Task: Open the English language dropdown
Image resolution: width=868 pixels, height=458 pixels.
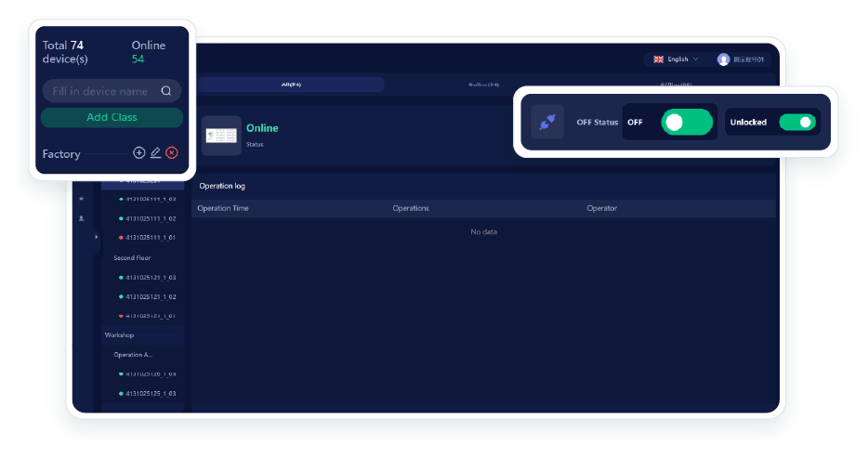Action: (x=677, y=59)
